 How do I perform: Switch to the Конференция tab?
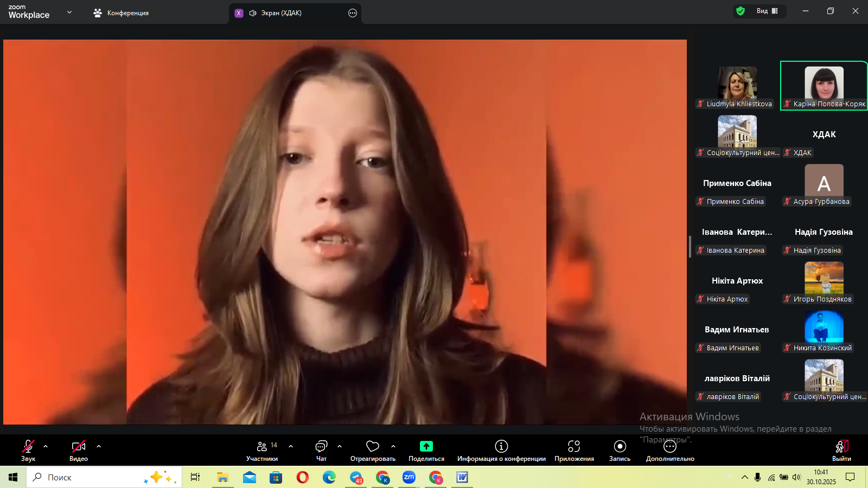[x=122, y=13]
